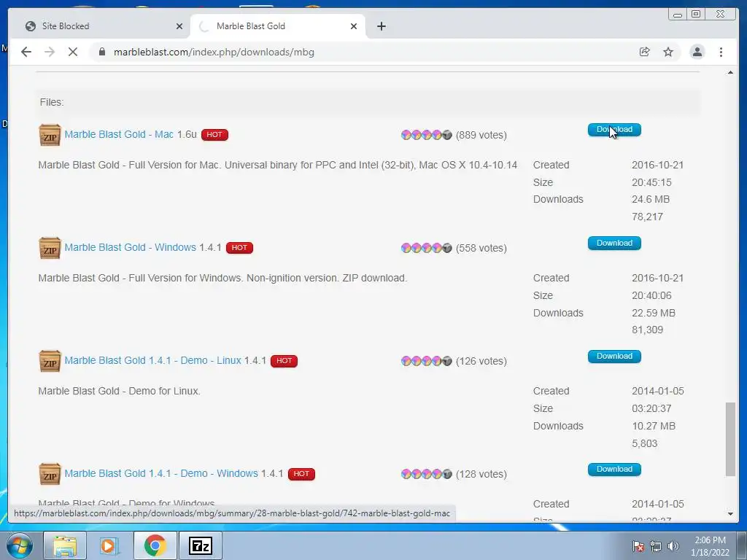Switch to the Site Blocked tab
The image size is (747, 560).
pos(101,26)
